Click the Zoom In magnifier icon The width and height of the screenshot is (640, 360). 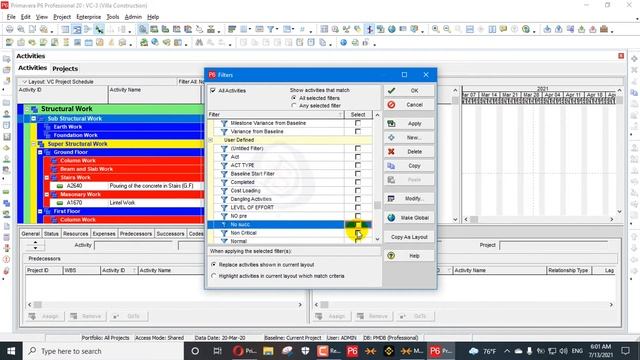tap(436, 29)
